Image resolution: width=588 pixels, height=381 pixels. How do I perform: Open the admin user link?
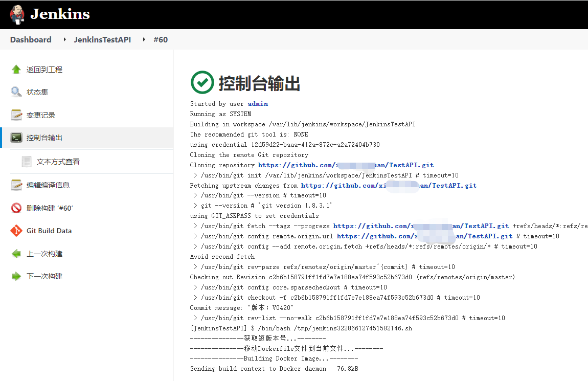(x=258, y=103)
